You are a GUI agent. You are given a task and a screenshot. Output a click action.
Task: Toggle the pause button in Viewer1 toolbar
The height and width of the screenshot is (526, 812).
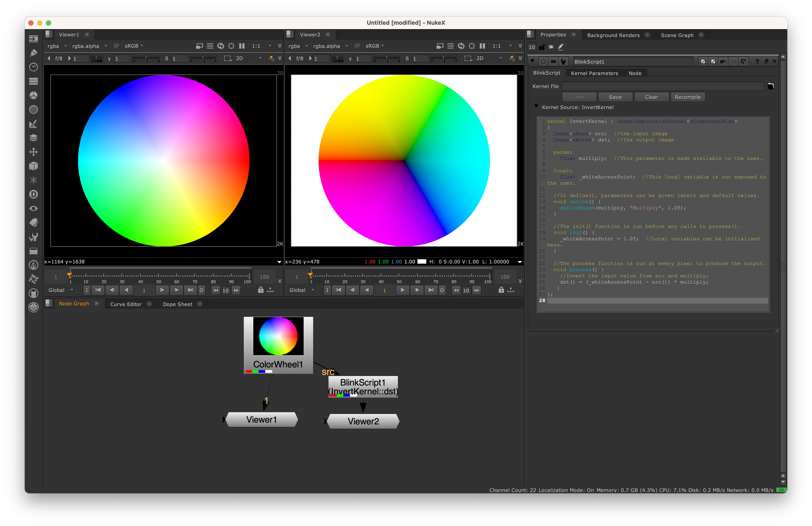point(242,46)
